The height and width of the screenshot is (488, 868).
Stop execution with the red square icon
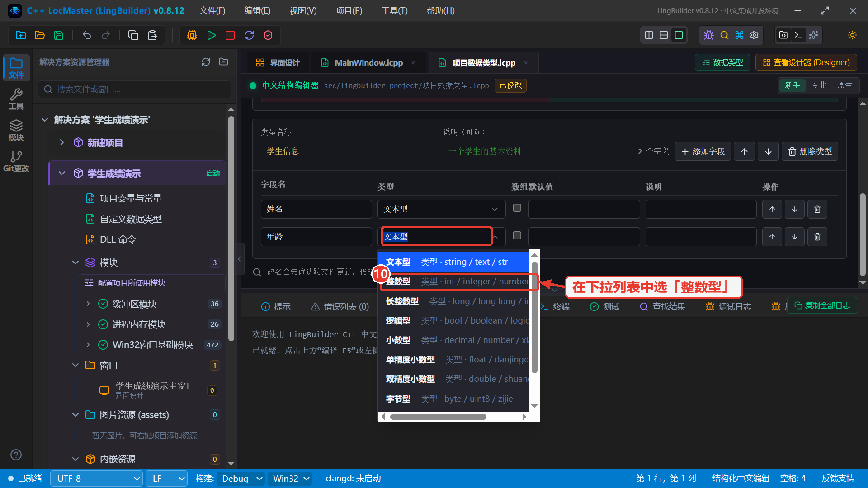point(230,35)
